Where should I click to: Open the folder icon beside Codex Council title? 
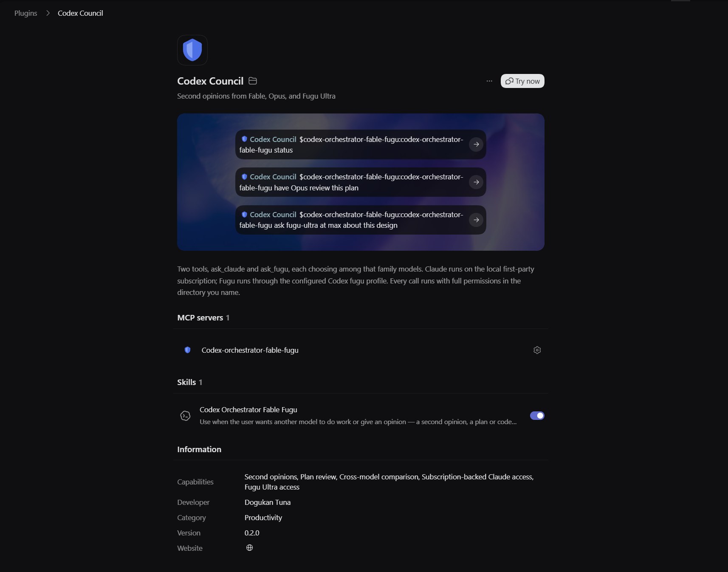pyautogui.click(x=253, y=81)
